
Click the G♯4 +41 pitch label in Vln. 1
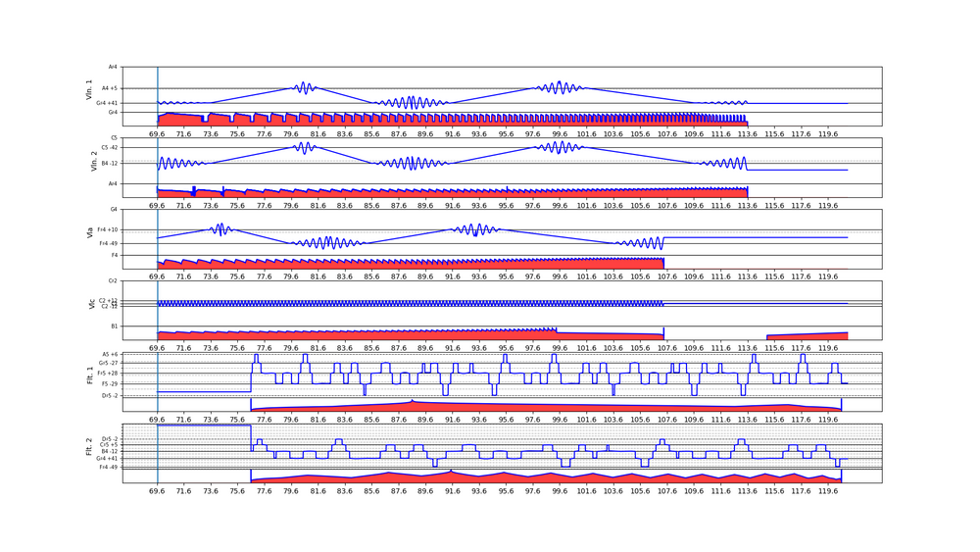click(107, 103)
